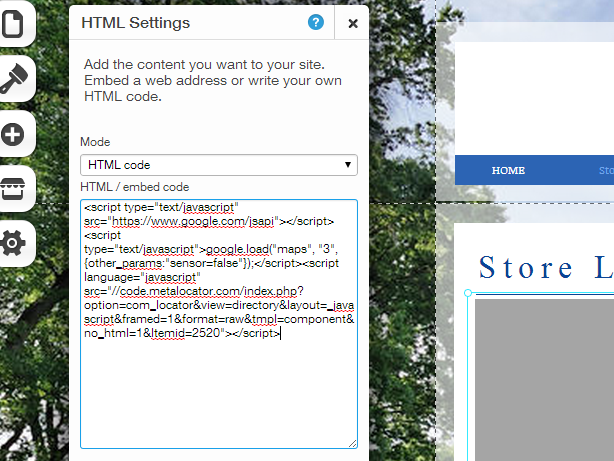Click inside the HTML / embed code textarea

point(219,324)
